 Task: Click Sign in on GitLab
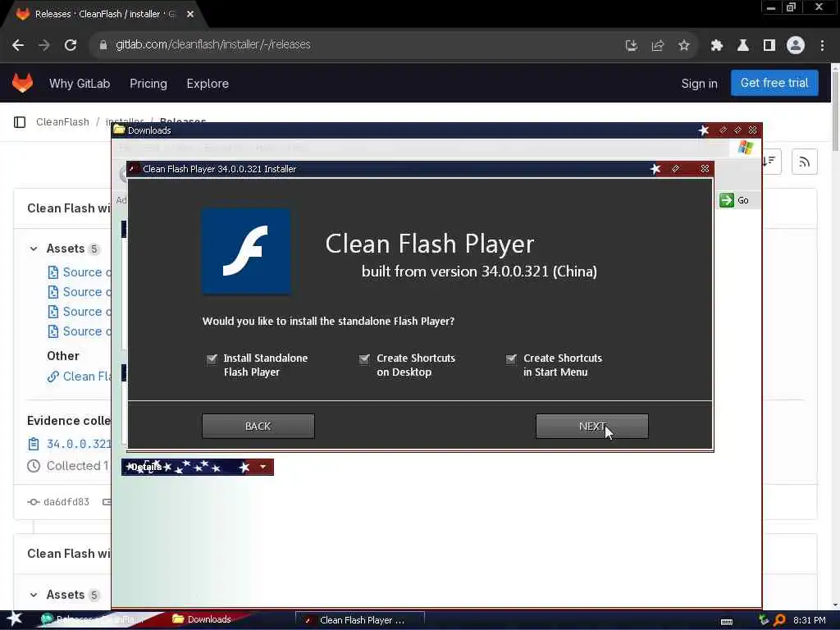699,84
